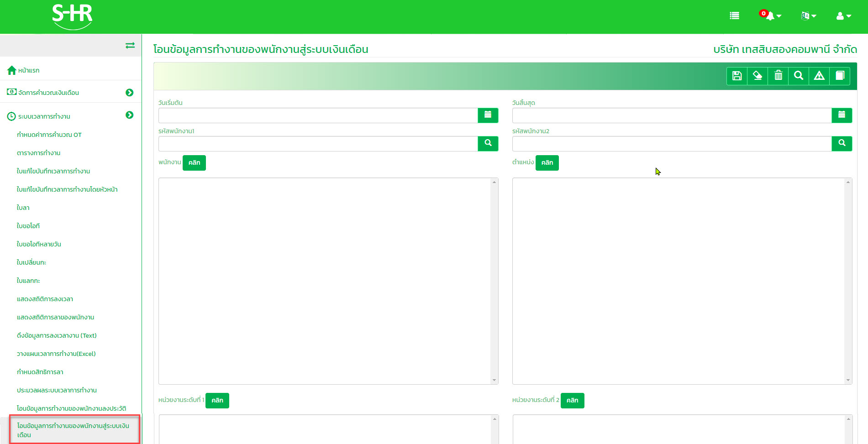Expand the ระบบเวลาการทำงาน menu chevron
The height and width of the screenshot is (444, 868).
click(130, 115)
